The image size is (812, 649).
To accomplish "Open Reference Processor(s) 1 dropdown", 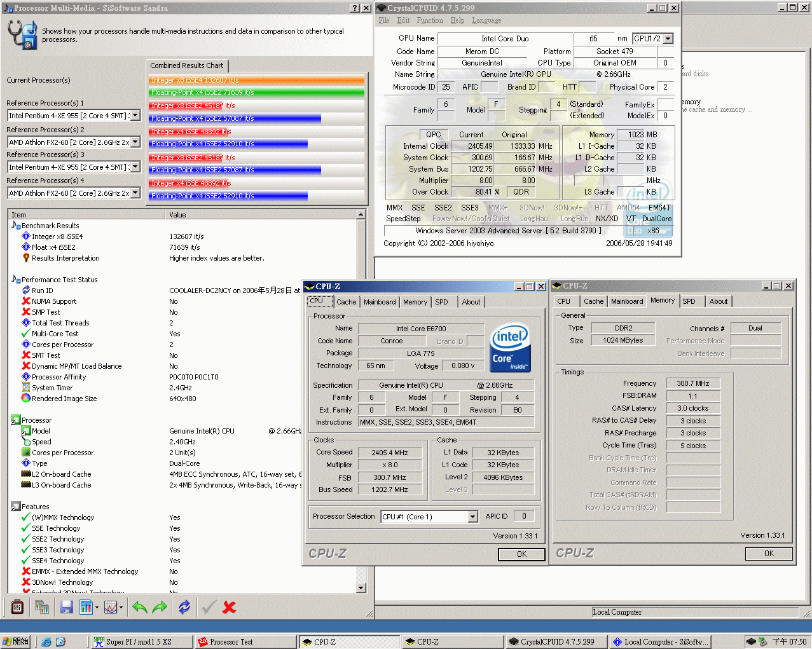I will 135,116.
